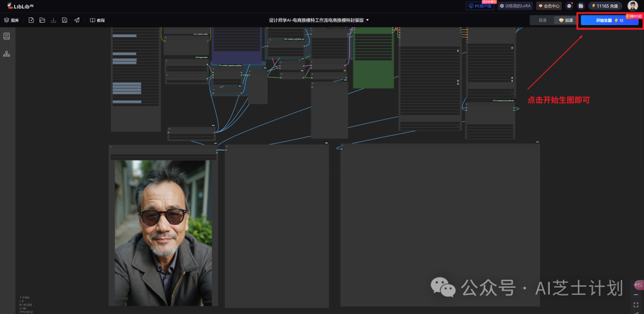The image size is (644, 314).
Task: Click the LibLib AI logo
Action: pyautogui.click(x=19, y=6)
